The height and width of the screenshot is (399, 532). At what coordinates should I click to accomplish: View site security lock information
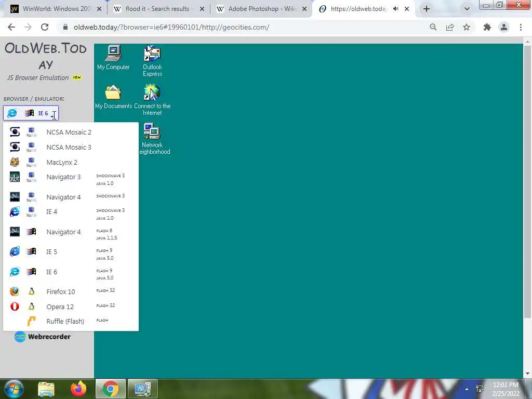point(65,27)
